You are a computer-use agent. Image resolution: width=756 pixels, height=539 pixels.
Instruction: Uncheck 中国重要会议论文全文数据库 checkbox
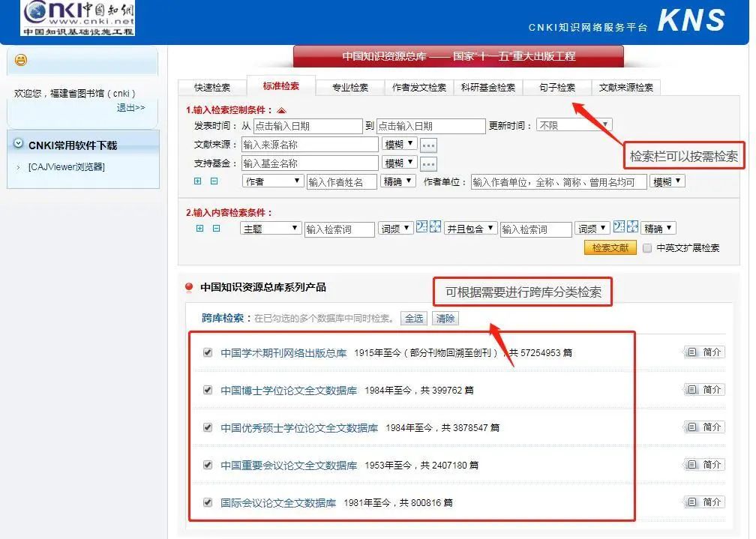[208, 465]
